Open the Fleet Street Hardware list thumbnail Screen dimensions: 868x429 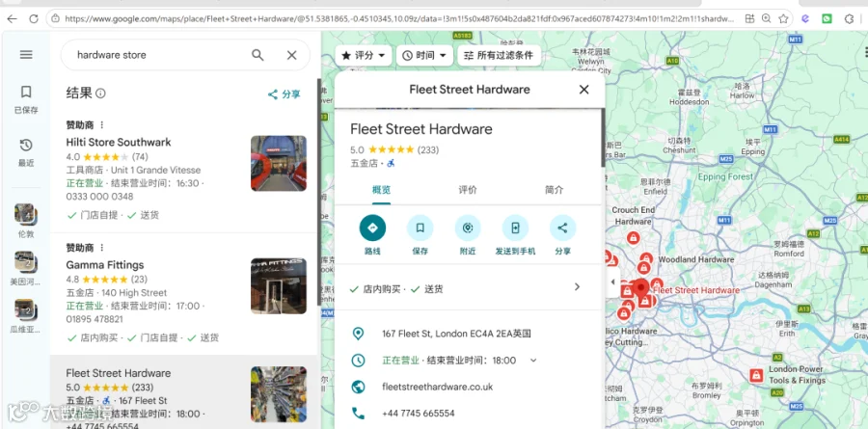(x=279, y=394)
